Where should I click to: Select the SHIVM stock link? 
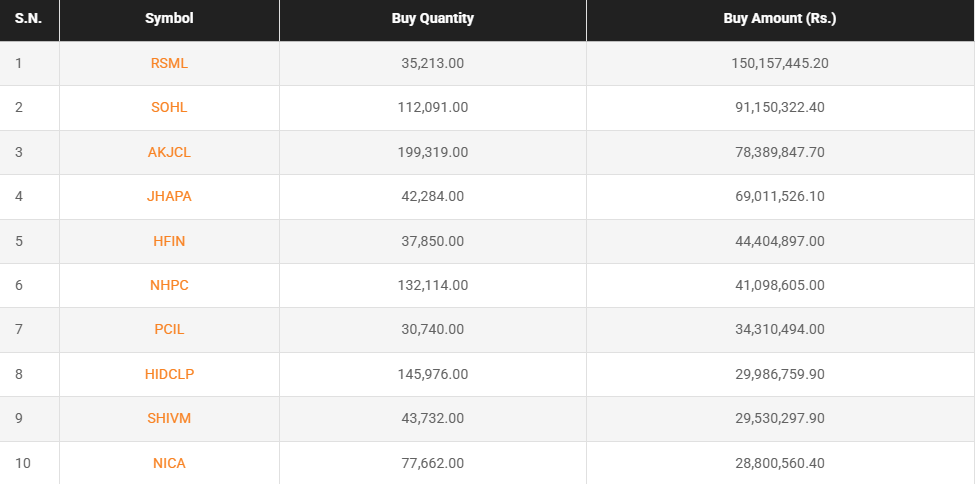pos(169,418)
